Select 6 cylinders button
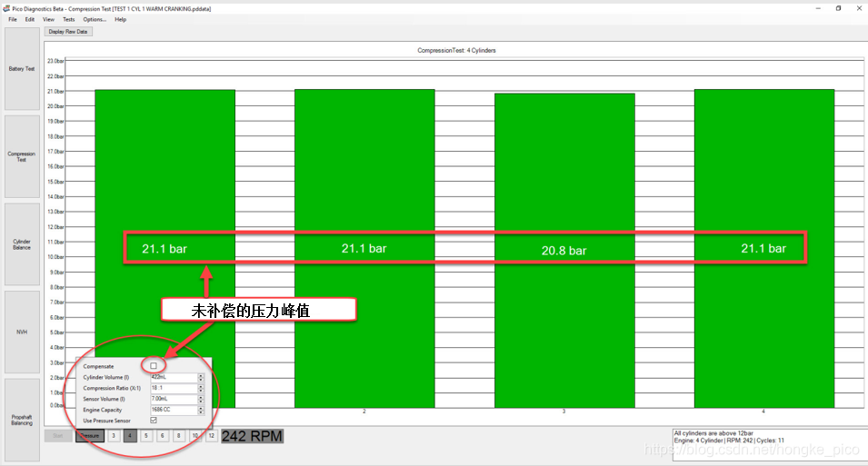The width and height of the screenshot is (868, 466). click(162, 435)
